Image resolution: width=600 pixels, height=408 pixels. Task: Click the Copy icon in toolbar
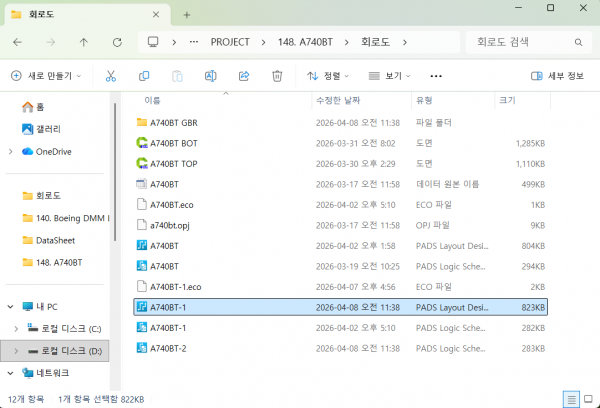(x=144, y=76)
